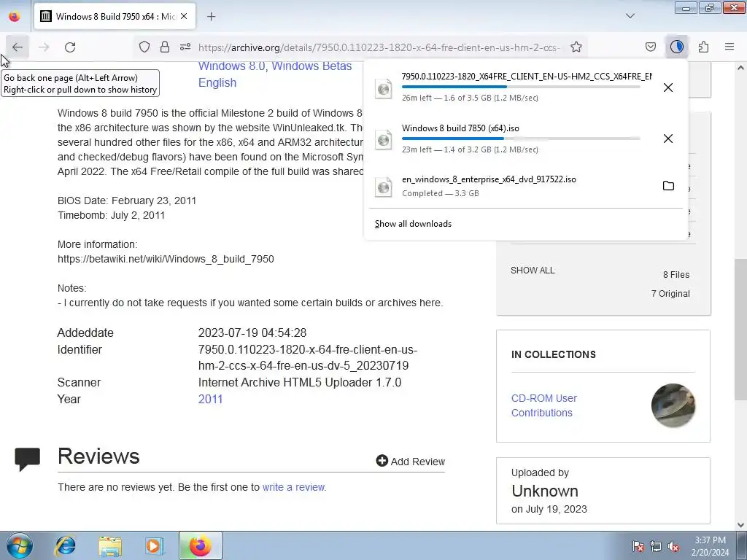Open the English language link

(217, 82)
